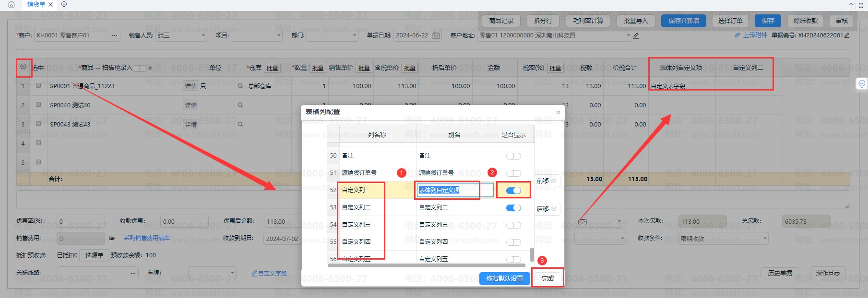The width and height of the screenshot is (868, 298).
Task: Click the fullscreen icon at top right
Action: pos(861,5)
